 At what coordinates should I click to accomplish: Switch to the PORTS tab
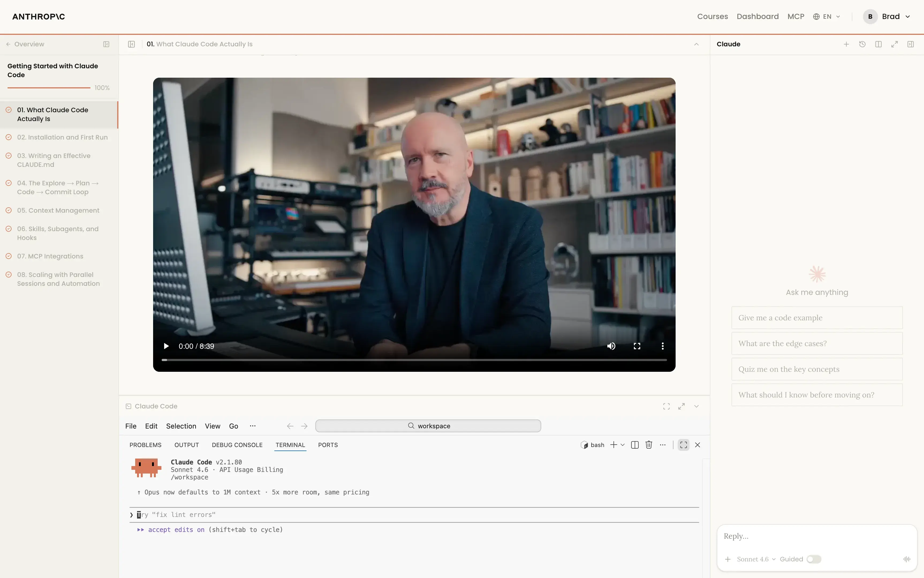tap(328, 445)
